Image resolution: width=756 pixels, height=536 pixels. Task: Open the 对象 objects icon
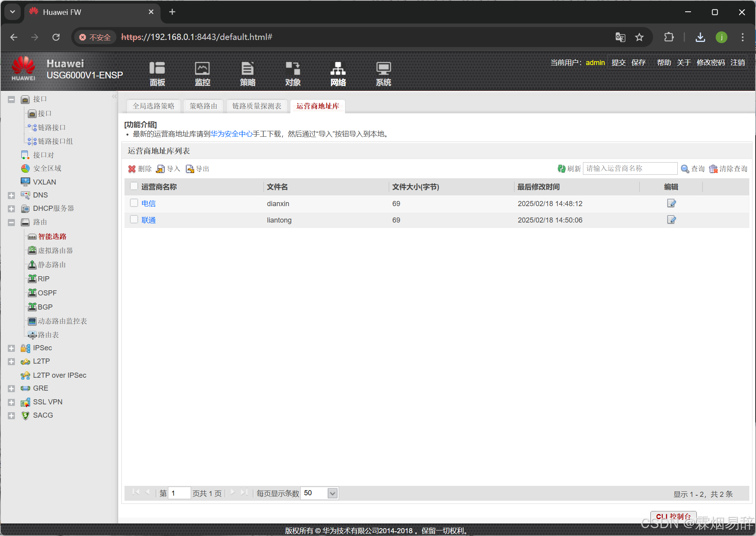coord(292,73)
